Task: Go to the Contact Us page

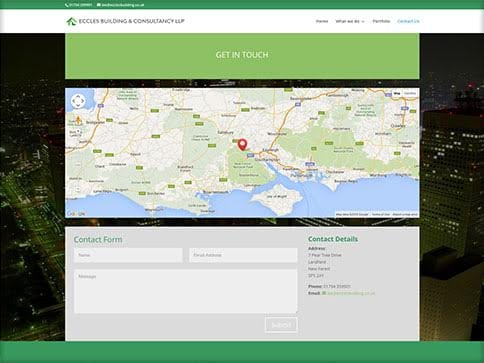Action: (408, 21)
